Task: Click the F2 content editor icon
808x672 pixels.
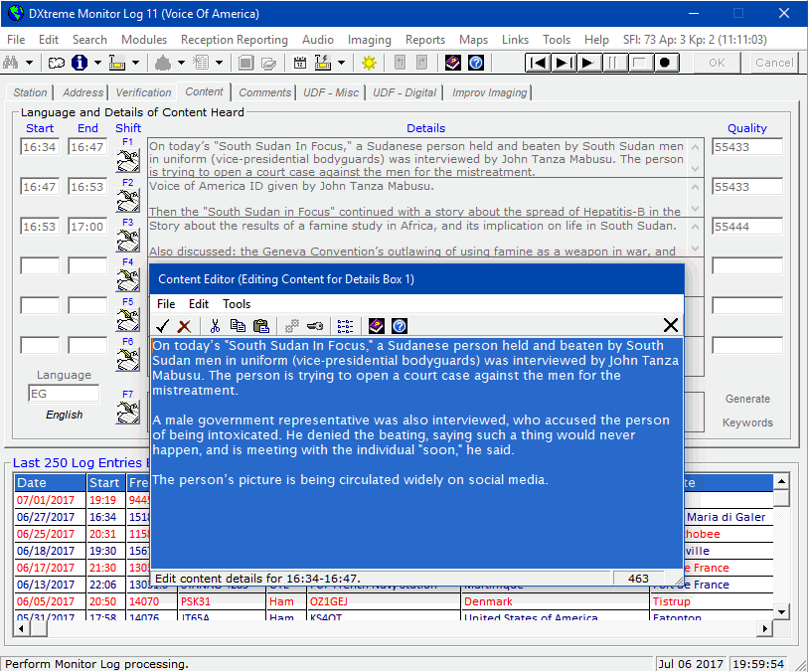Action: tap(128, 200)
